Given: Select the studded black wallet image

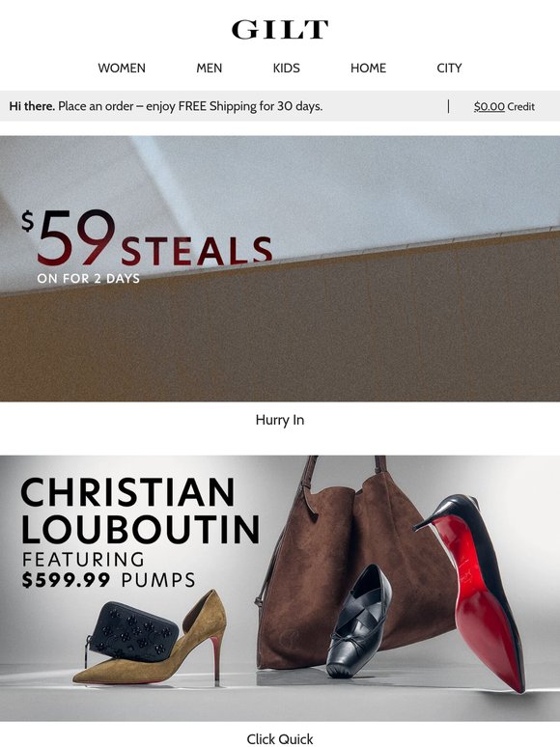Looking at the screenshot, I should 133,632.
